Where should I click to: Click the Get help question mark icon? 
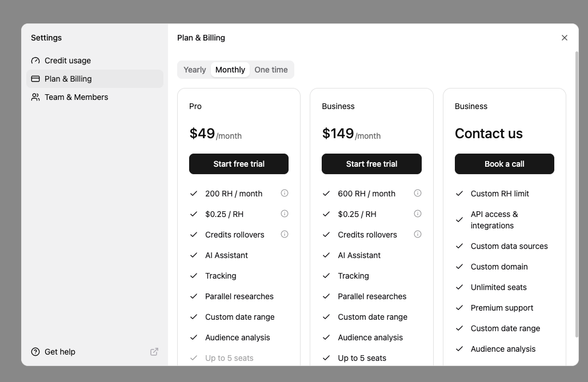click(35, 352)
